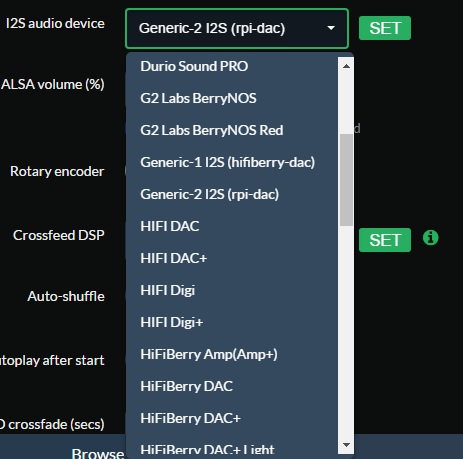Screen dimensions: 463x459
Task: Click the green info icon beside Crossfeed DSP
Action: click(x=430, y=238)
